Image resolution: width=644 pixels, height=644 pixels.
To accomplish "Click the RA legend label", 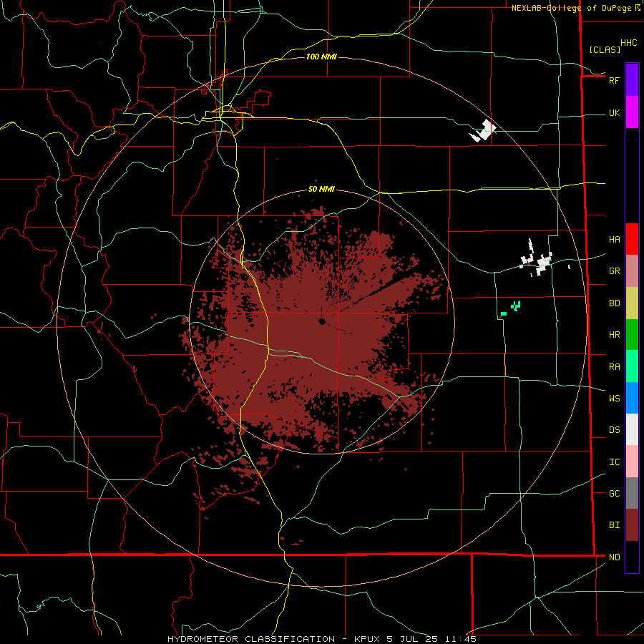I will pos(614,367).
